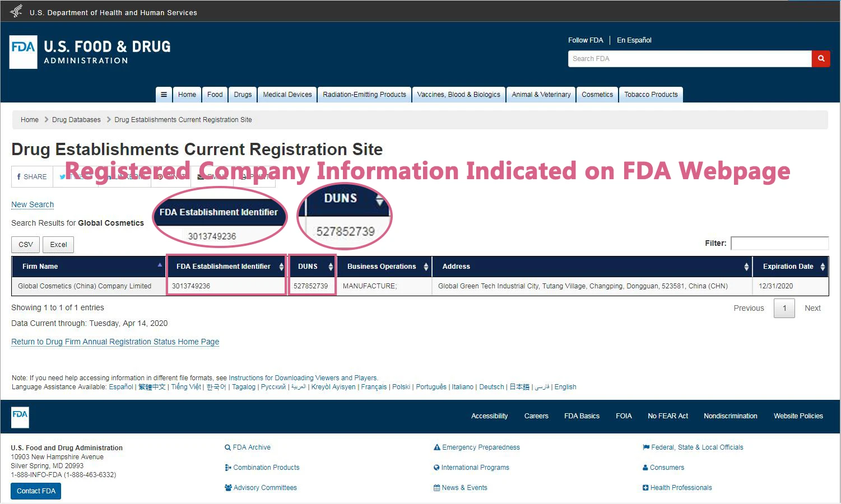Screen dimensions: 841x504
Task: Open the Tobacco Products tab
Action: point(651,95)
